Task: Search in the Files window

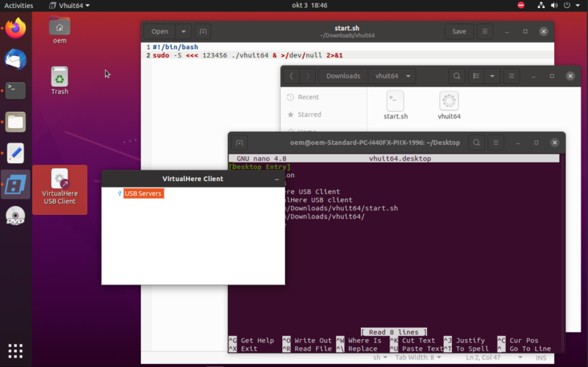Action: point(456,76)
